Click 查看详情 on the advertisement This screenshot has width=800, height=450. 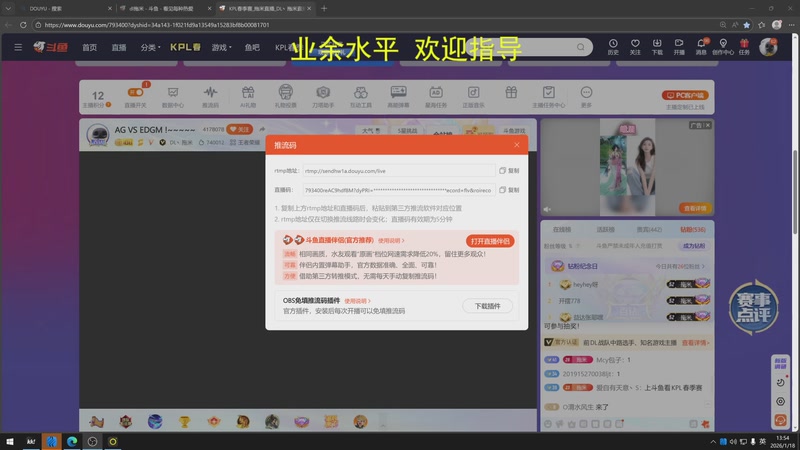click(695, 208)
